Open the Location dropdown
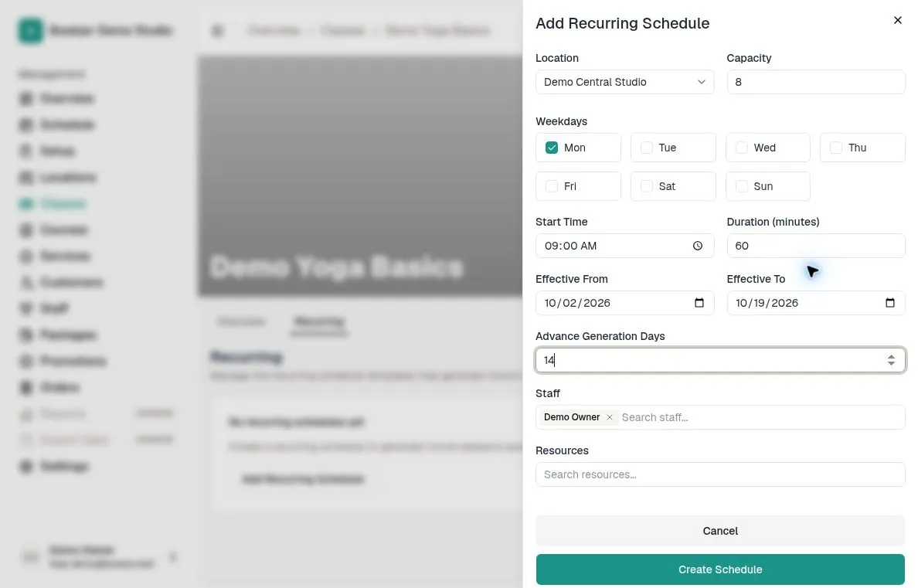Viewport: 918px width, 588px height. (x=624, y=82)
